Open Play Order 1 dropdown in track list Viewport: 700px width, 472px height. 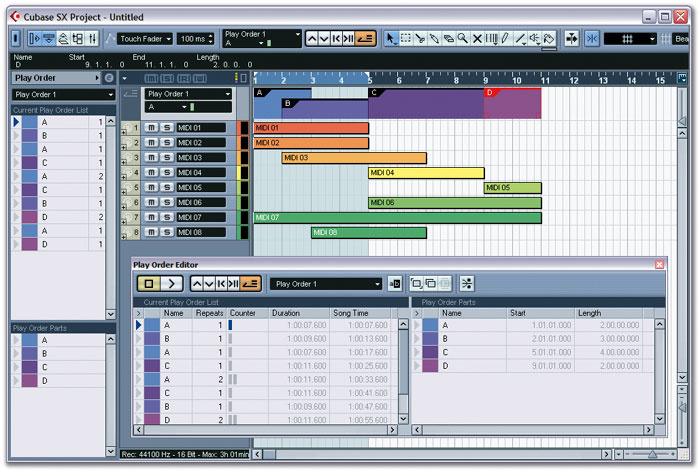click(188, 94)
